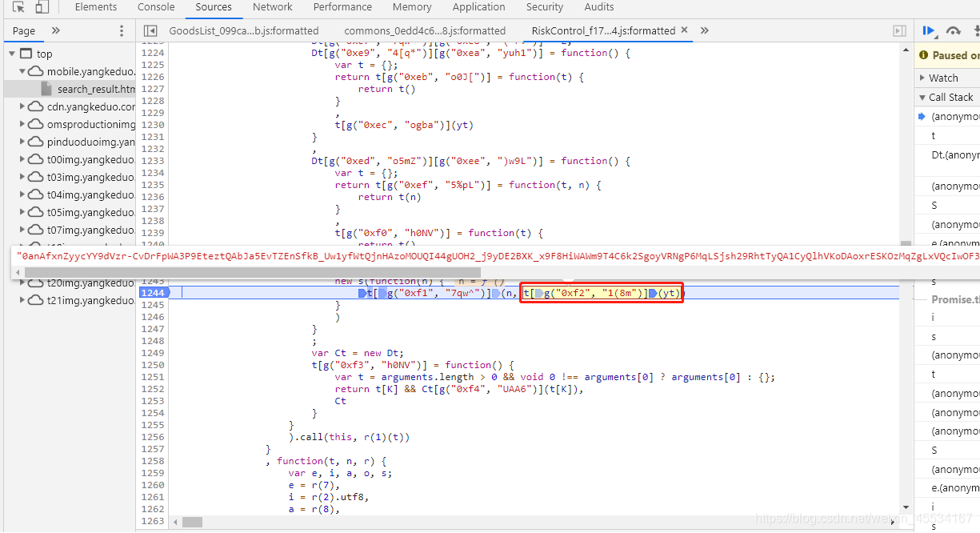Open the Audits tab

point(599,7)
